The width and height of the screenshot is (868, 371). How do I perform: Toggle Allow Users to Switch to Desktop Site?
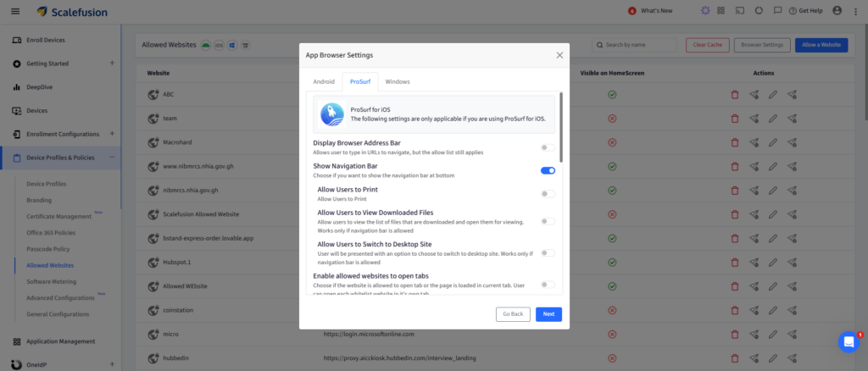548,252
